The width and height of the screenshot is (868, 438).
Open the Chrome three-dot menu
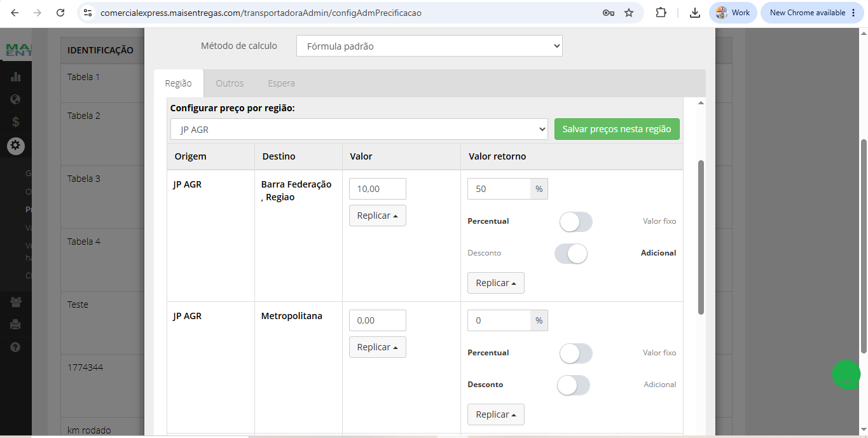click(x=853, y=13)
